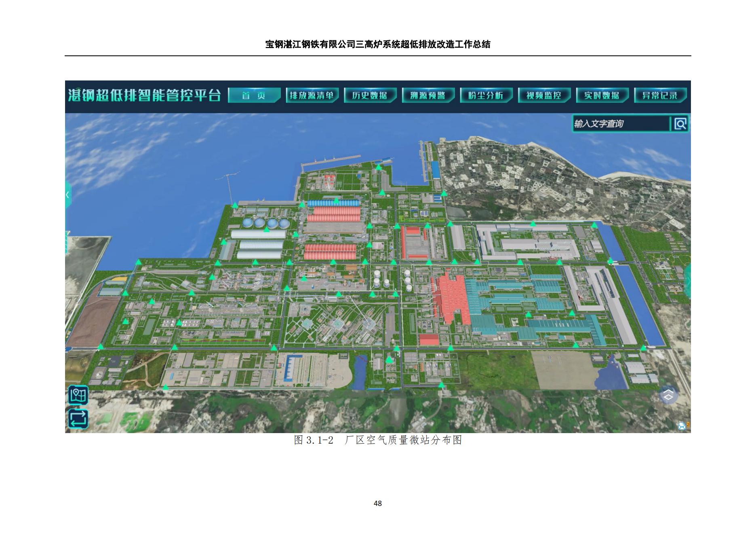Expand the left side panel chevron

(x=68, y=195)
